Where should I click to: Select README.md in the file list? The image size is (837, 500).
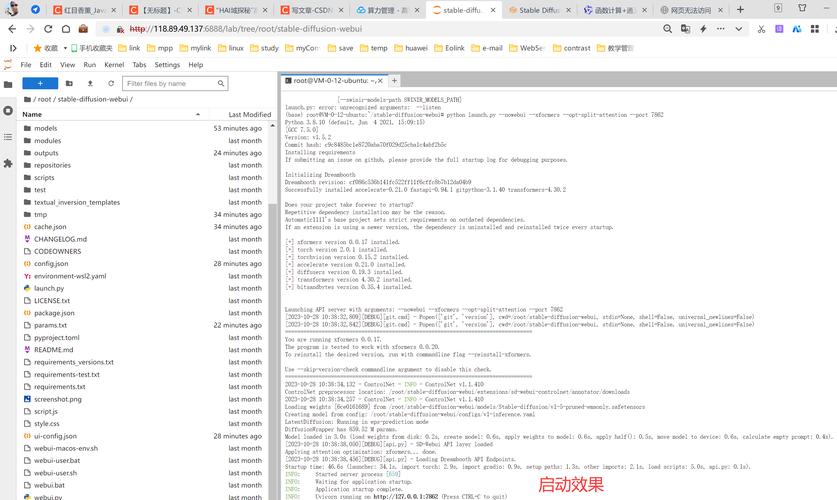tap(53, 350)
